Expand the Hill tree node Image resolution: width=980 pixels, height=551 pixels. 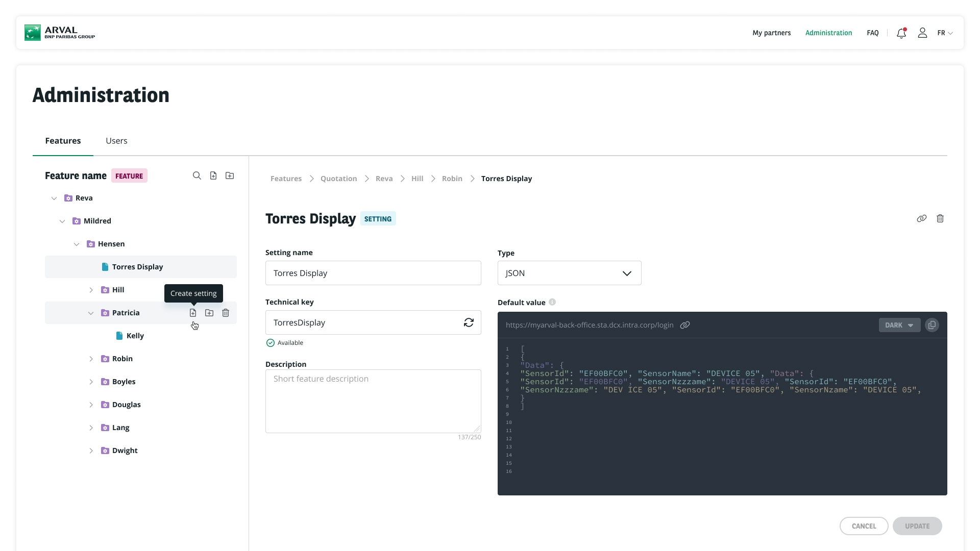[91, 290]
